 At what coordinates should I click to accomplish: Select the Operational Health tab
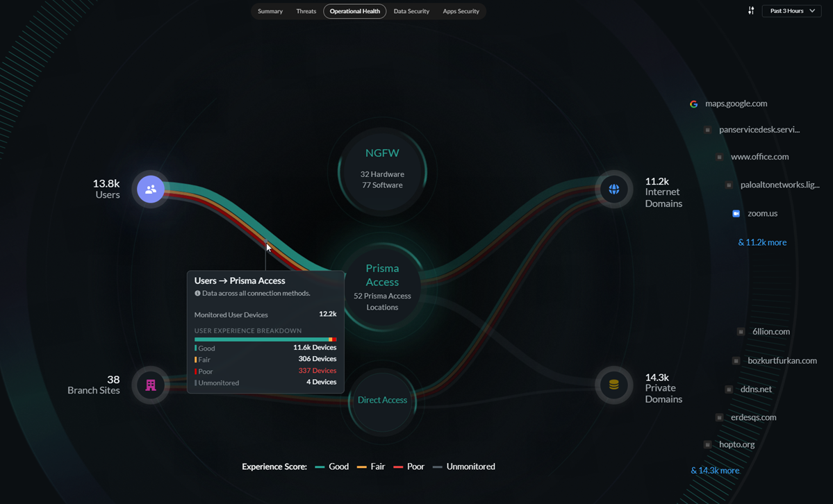(355, 11)
